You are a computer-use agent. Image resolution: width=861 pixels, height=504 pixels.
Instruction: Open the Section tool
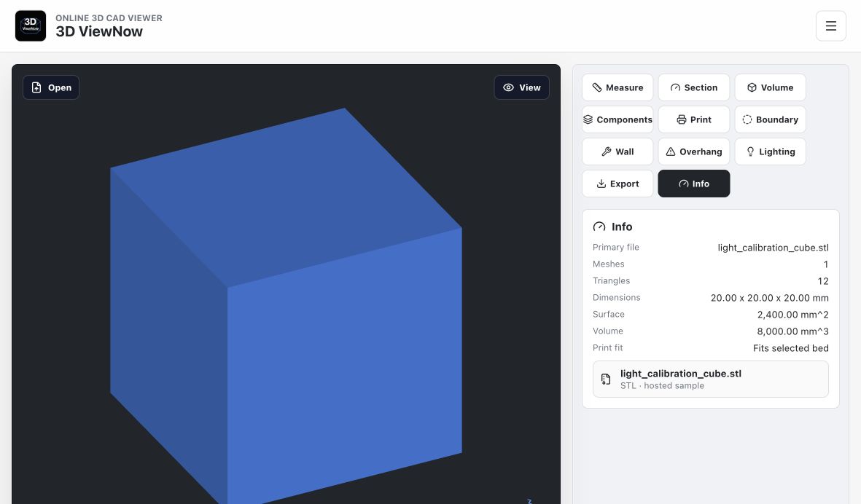[x=694, y=87]
